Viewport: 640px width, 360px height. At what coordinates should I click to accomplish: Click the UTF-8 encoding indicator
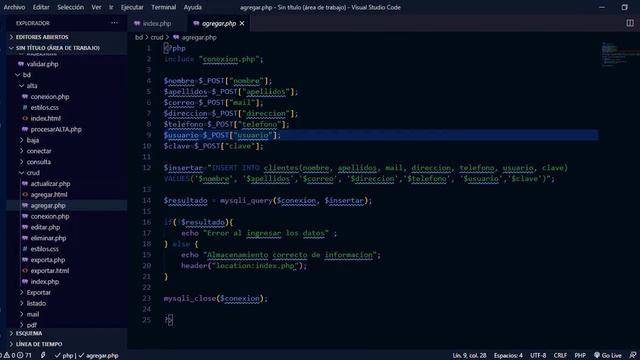click(x=538, y=356)
